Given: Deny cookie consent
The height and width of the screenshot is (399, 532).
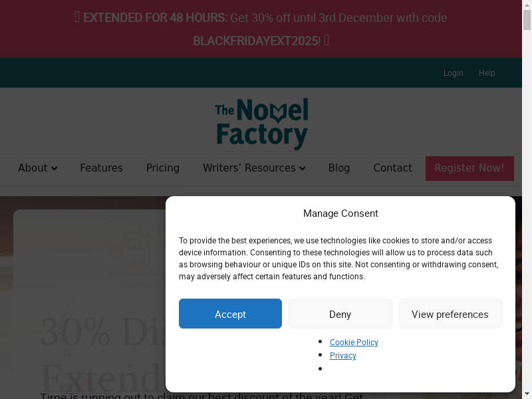Looking at the screenshot, I should 340,314.
